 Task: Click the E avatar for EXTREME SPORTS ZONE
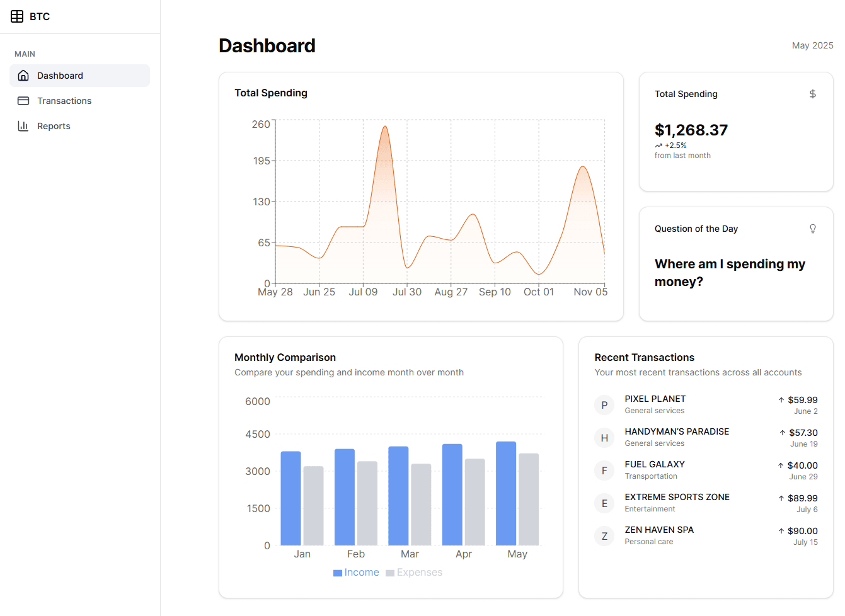tap(604, 503)
